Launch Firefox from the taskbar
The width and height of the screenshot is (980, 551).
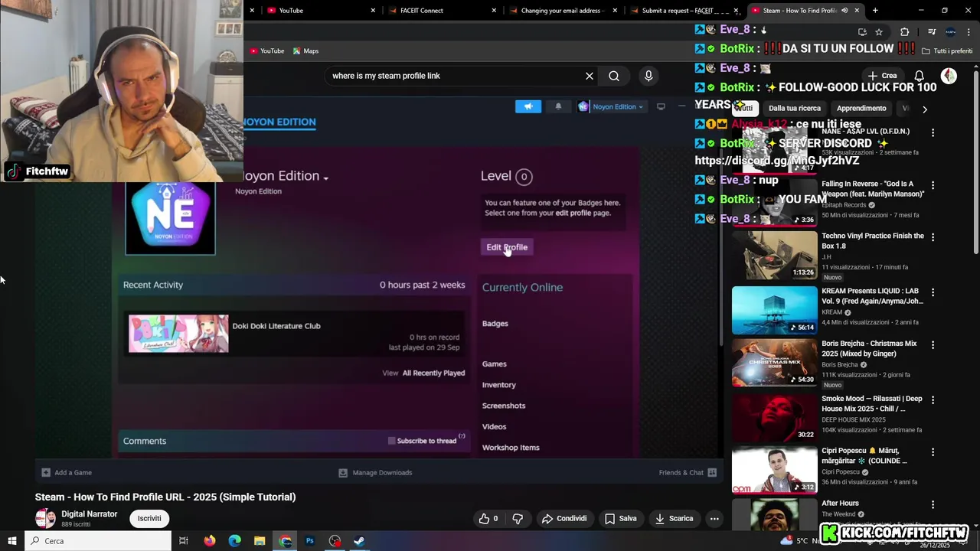210,540
